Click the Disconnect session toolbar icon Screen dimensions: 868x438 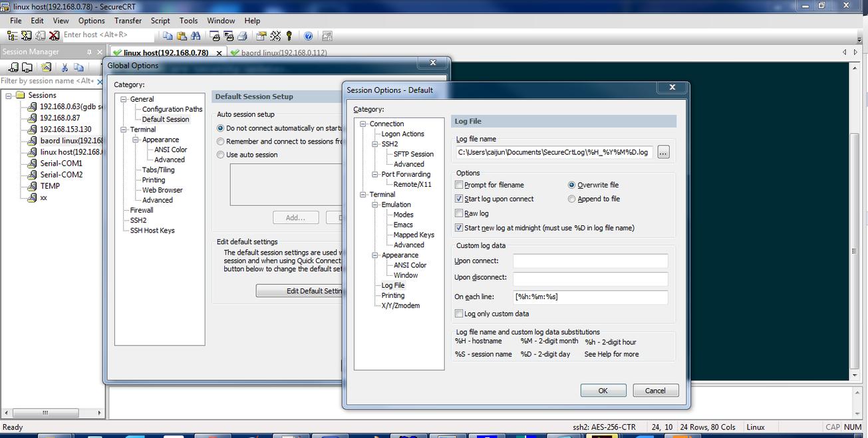pyautogui.click(x=54, y=35)
